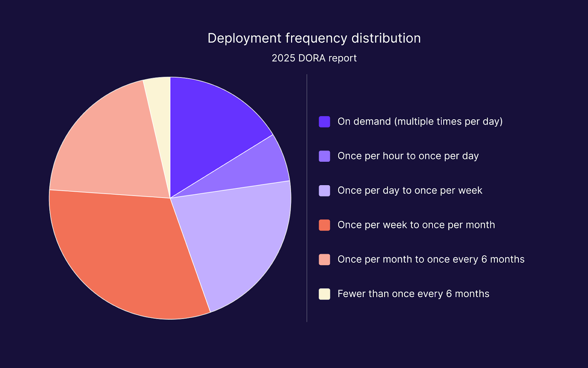
Task: Expand the Once per month legend item
Action: pyautogui.click(x=430, y=259)
